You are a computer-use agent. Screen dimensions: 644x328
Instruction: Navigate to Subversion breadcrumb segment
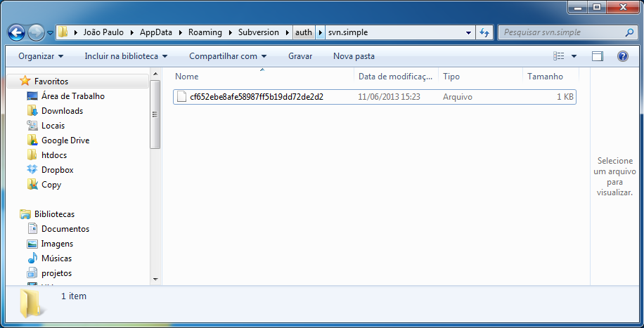pos(258,32)
